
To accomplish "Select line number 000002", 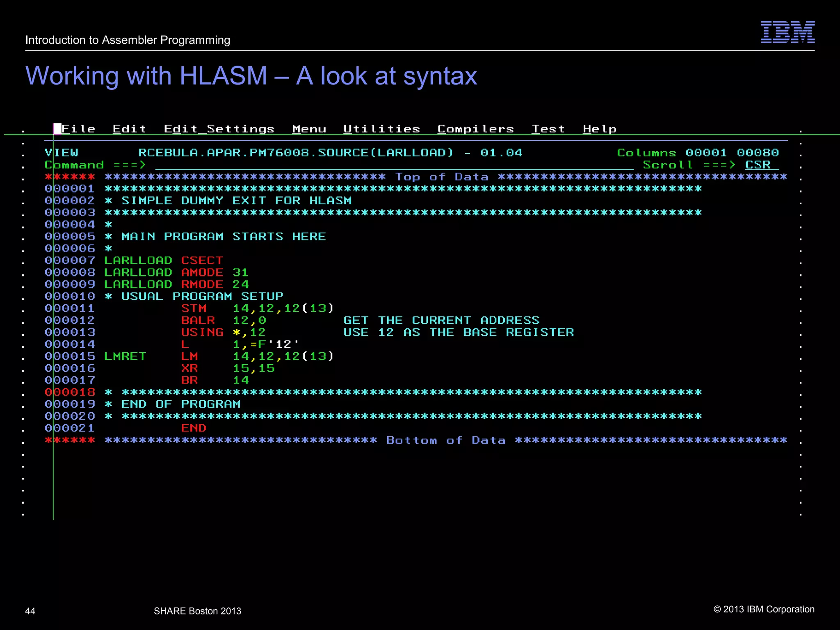I will pos(70,201).
